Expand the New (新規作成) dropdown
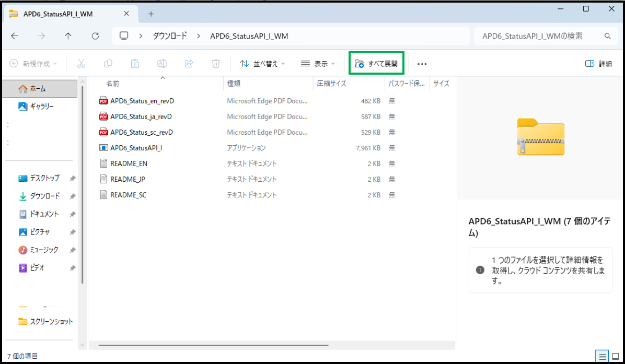 (x=33, y=64)
